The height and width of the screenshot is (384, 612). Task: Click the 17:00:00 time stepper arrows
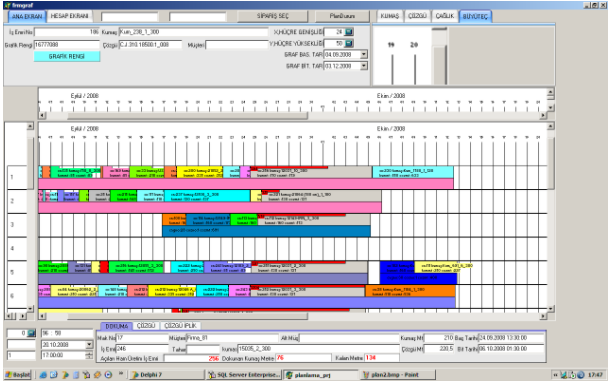point(89,356)
